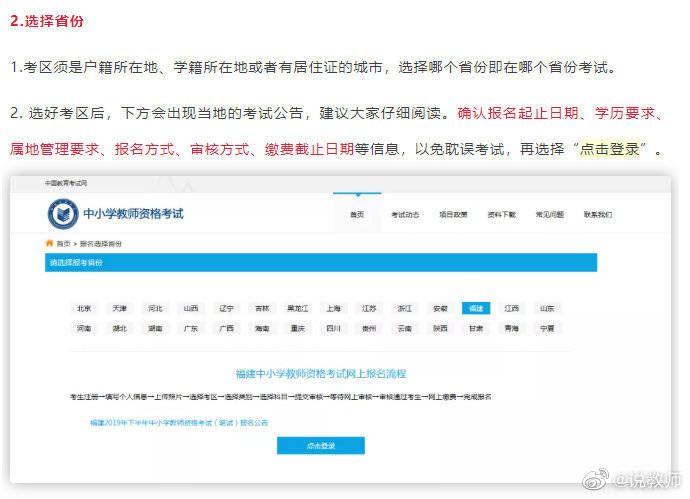Select the 江苏 province button
This screenshot has width=690, height=499.
369,308
